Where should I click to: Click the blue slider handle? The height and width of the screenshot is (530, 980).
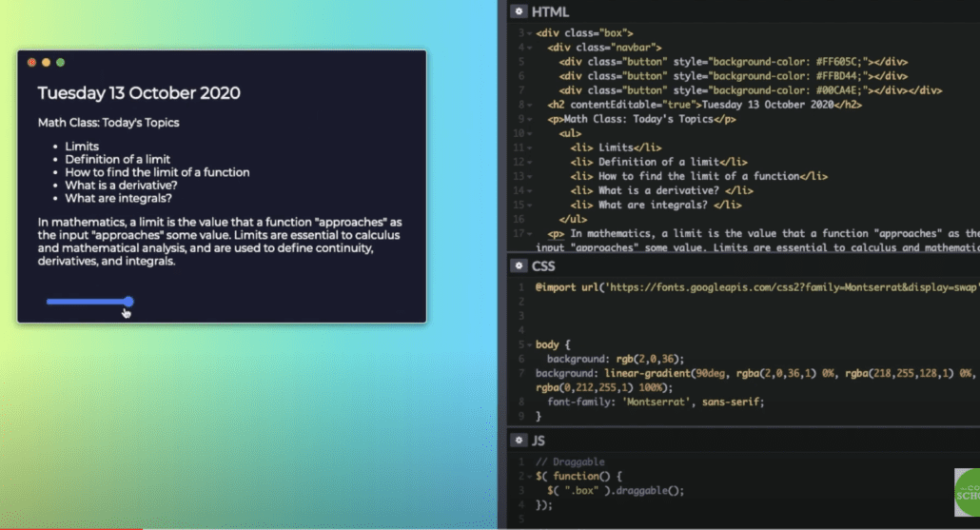[x=128, y=302]
